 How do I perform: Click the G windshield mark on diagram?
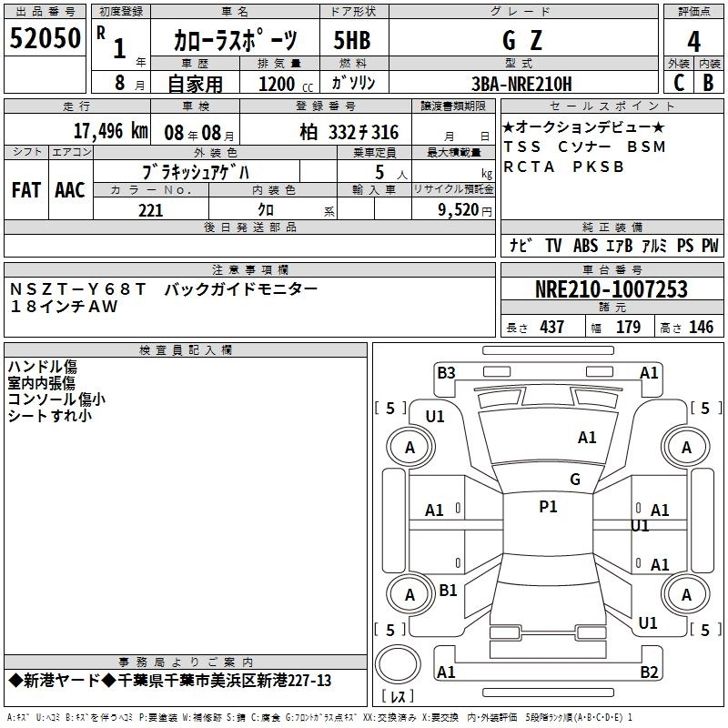coord(574,480)
